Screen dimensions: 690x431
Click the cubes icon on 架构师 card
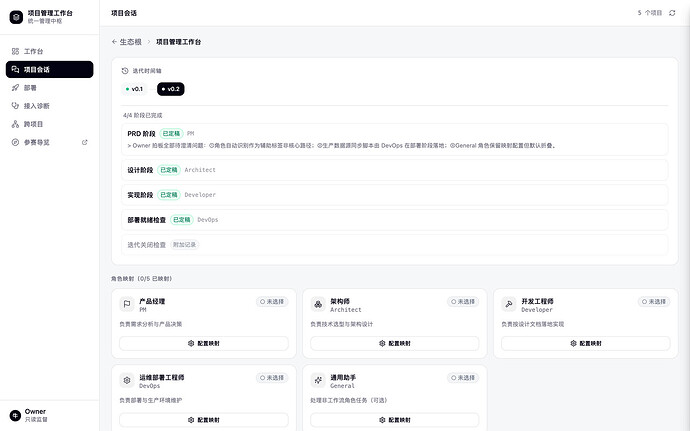(318, 304)
